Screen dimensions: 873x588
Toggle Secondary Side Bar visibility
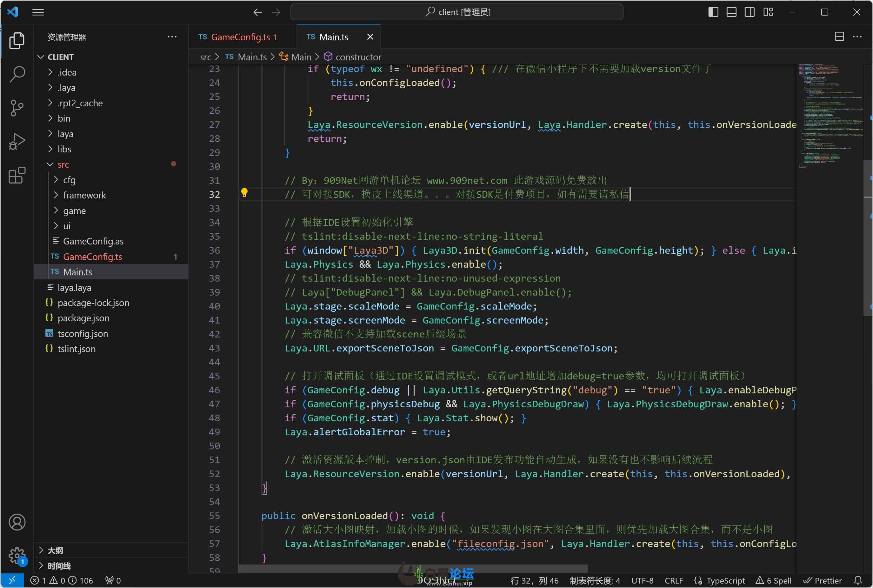pos(750,12)
